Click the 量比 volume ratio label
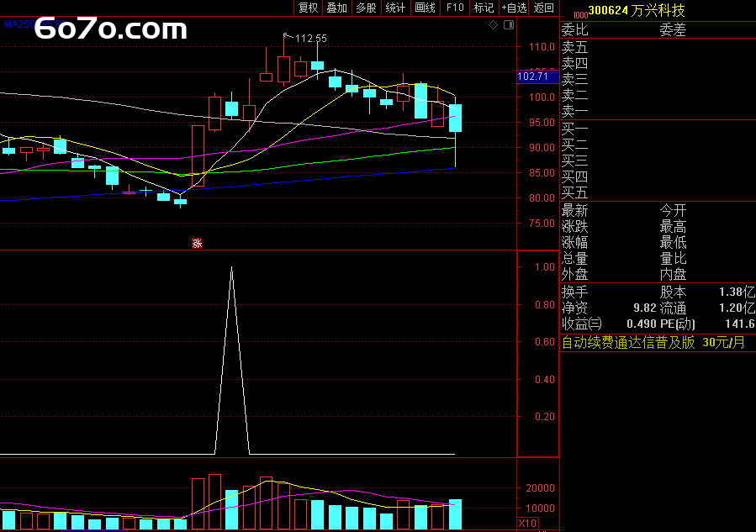The width and height of the screenshot is (756, 532). 673,258
